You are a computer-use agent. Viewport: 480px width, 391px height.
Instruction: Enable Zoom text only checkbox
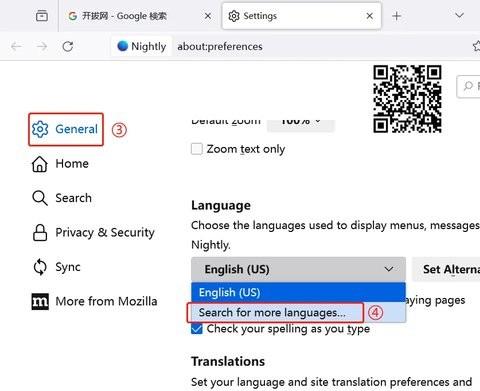(197, 149)
